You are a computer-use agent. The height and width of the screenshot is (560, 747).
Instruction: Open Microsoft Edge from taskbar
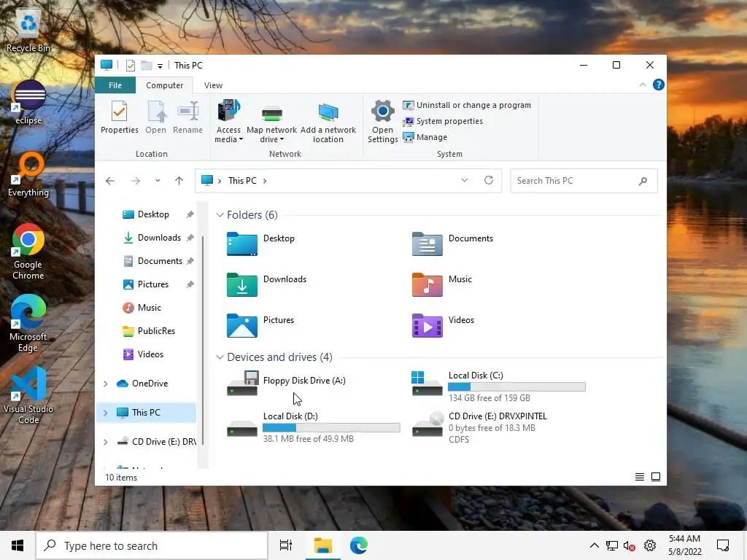coord(358,545)
